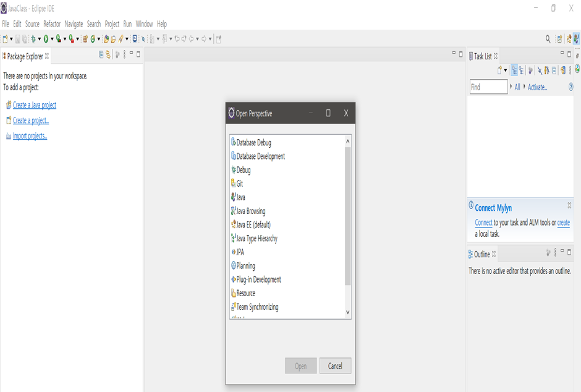Open the New wizard dropdown arrow

point(11,39)
